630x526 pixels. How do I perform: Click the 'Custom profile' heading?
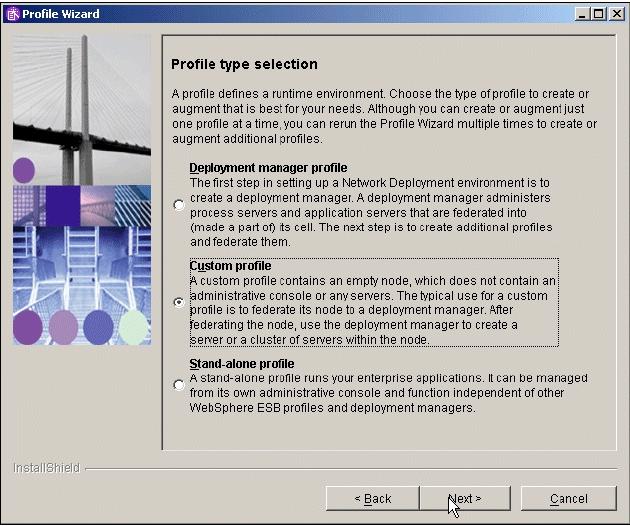click(230, 266)
